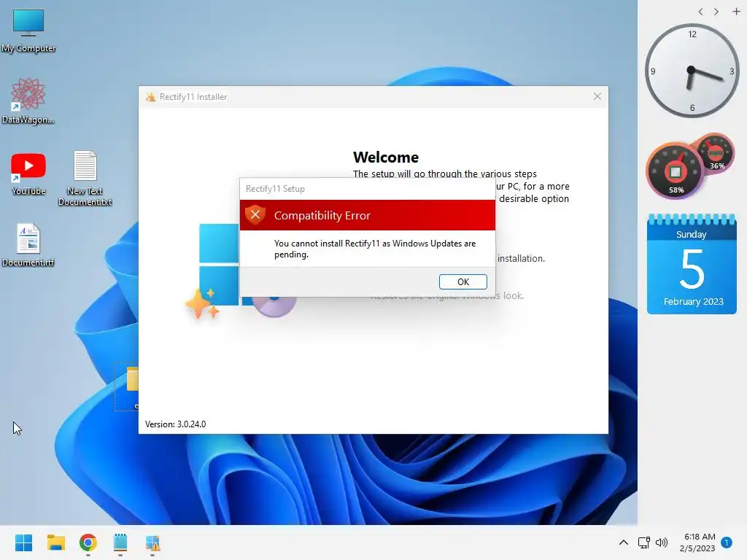
Task: Open the Windows Start menu
Action: 23,542
